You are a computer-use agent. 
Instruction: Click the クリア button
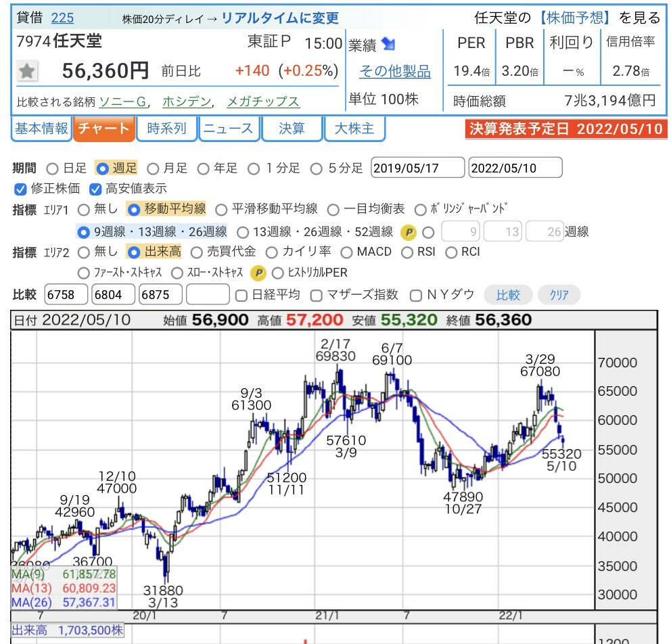click(559, 295)
